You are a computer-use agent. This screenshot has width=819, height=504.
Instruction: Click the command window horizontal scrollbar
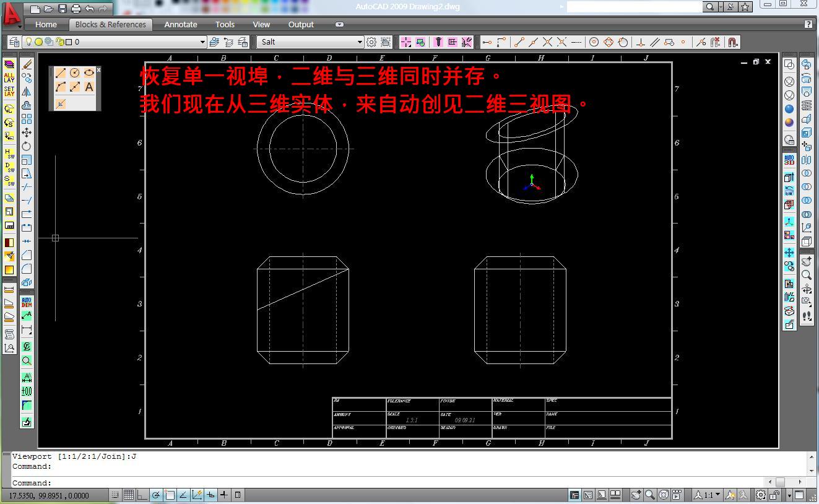point(785,482)
